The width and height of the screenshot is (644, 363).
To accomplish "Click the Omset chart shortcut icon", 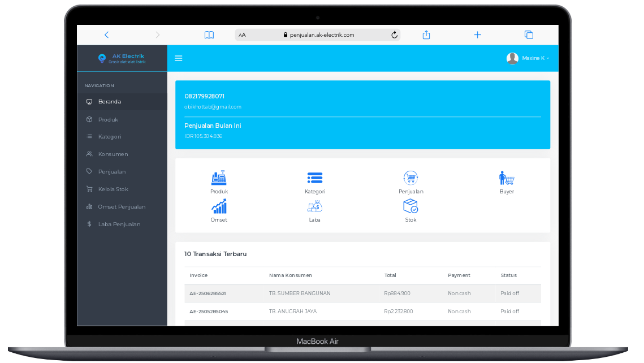I will tap(219, 206).
